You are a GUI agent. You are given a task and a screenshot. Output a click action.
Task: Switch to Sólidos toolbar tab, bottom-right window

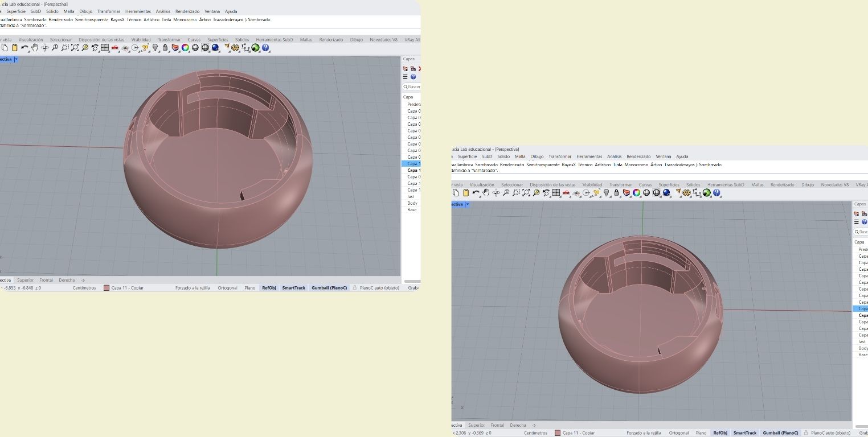[693, 185]
